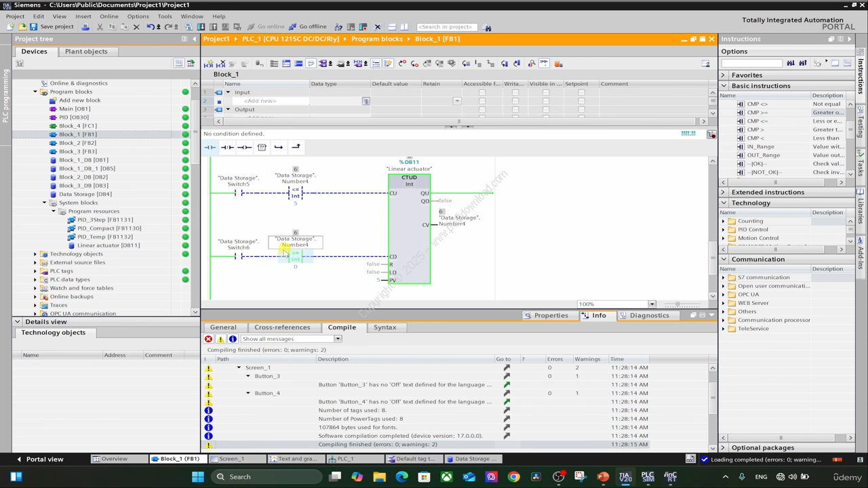Collapse the System blocks folder
The image size is (868, 488).
(45, 203)
